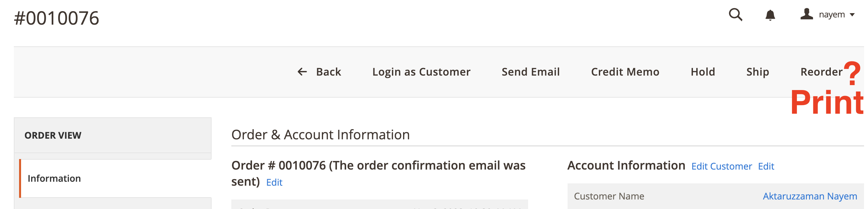Open the Edit Customer link

coord(721,166)
